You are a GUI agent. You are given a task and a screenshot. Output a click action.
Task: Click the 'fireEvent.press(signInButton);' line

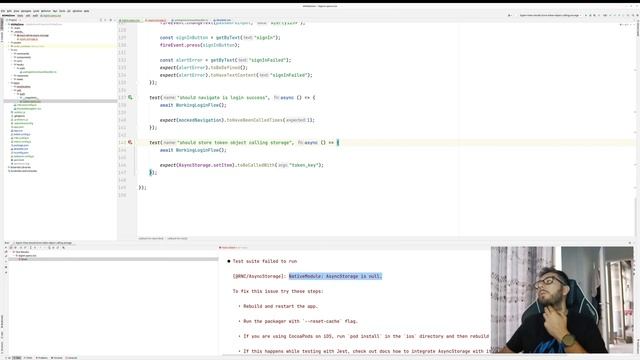point(200,45)
